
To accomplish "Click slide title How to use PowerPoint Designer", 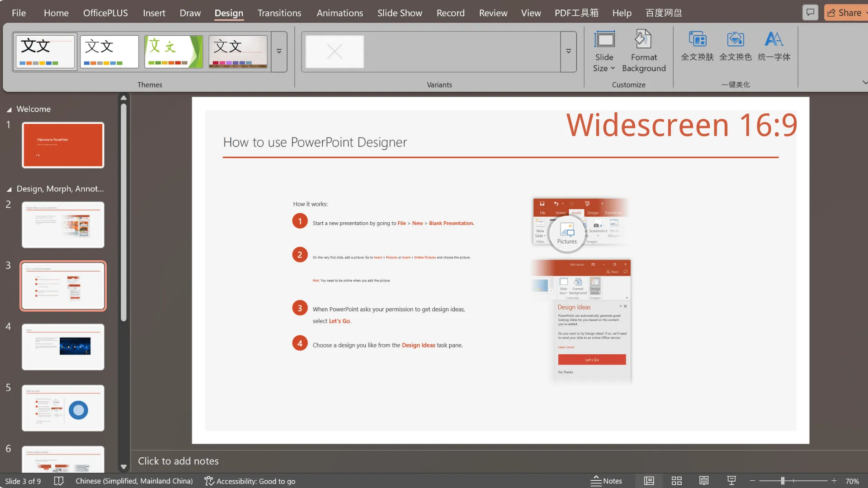I will click(315, 142).
